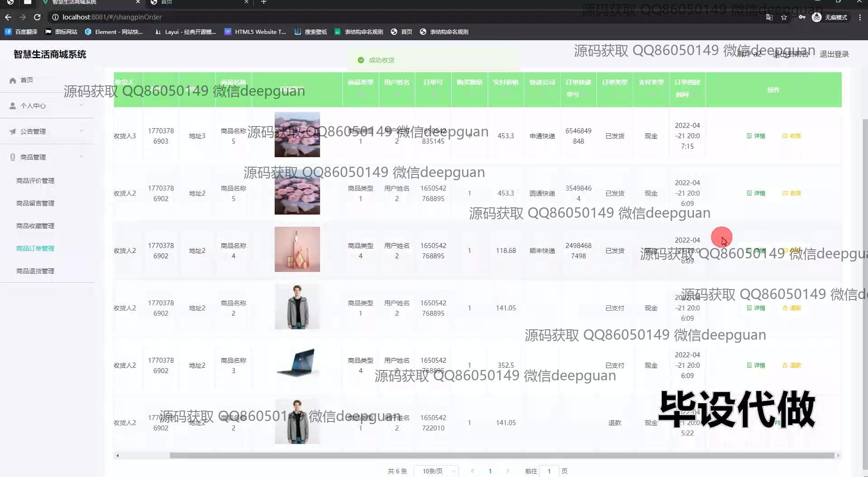Click the translate page icon
Image resolution: width=868 pixels, height=477 pixels.
pyautogui.click(x=769, y=17)
